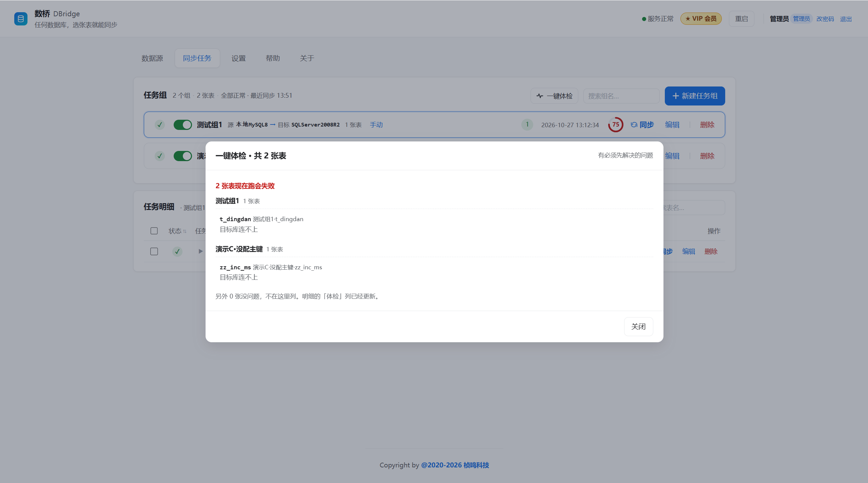Click 编辑 for 测试组1 group
This screenshot has width=868, height=483.
(x=672, y=125)
